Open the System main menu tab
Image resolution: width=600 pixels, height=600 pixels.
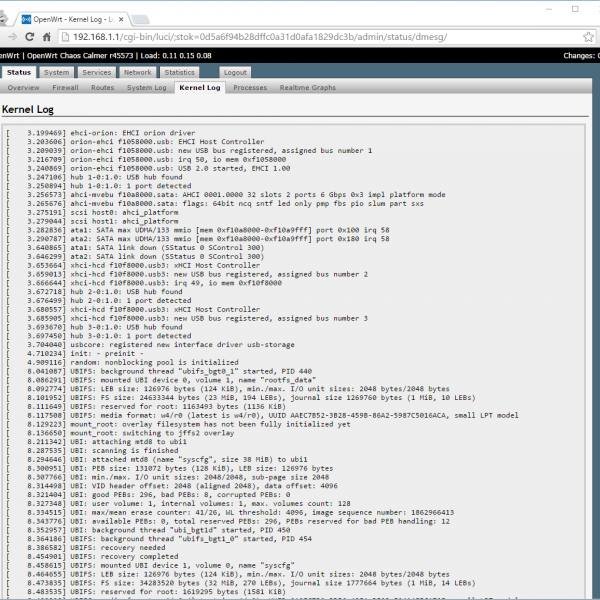click(x=57, y=72)
